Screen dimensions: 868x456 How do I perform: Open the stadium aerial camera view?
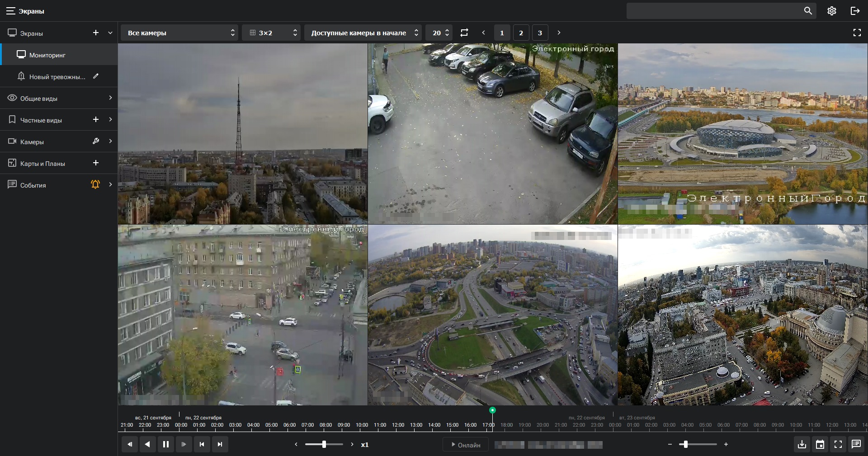click(742, 134)
